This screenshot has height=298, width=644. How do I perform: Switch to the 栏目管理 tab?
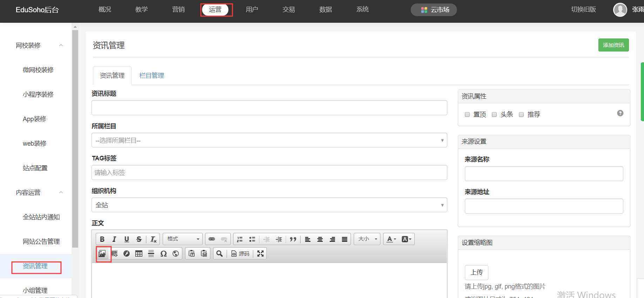click(151, 76)
